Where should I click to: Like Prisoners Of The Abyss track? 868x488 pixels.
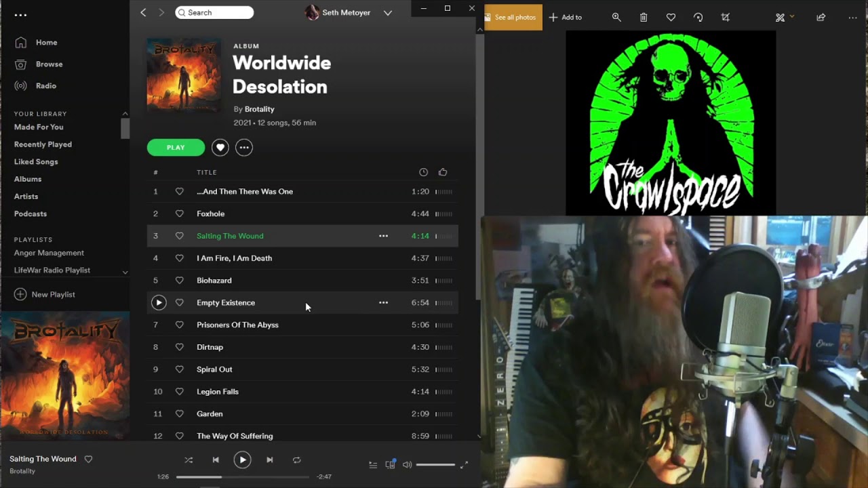coord(179,325)
